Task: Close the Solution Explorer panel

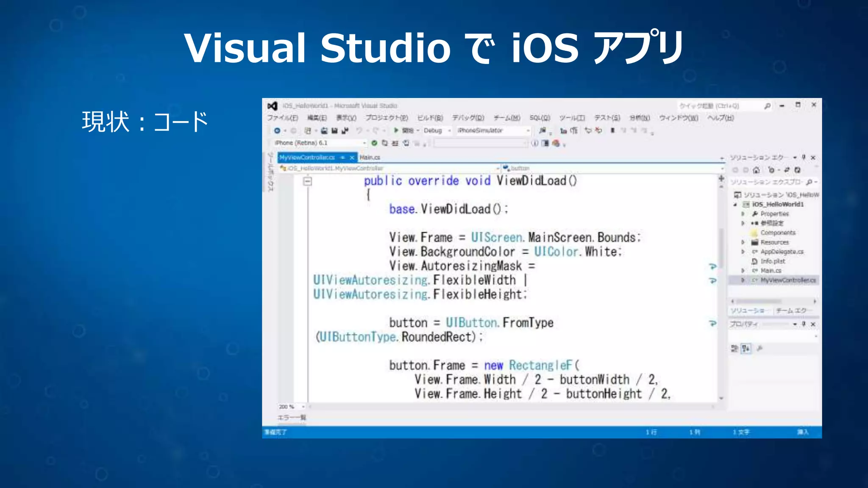Action: click(813, 157)
